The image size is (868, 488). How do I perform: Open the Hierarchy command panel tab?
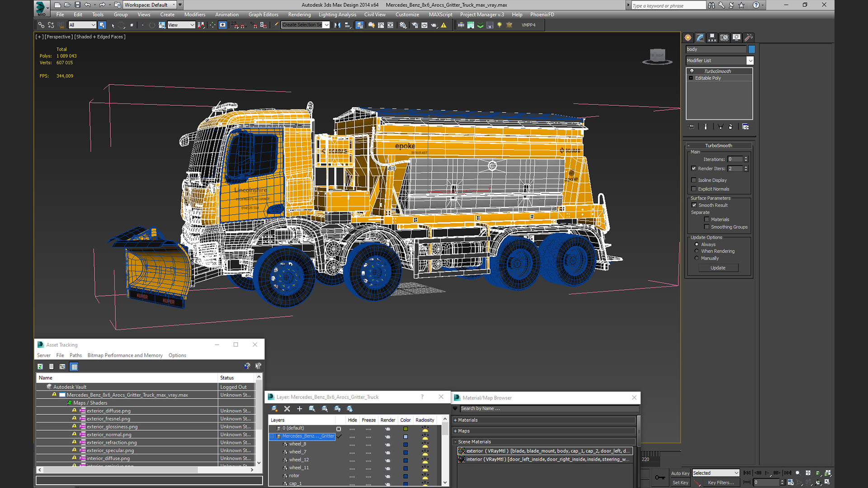pyautogui.click(x=712, y=38)
